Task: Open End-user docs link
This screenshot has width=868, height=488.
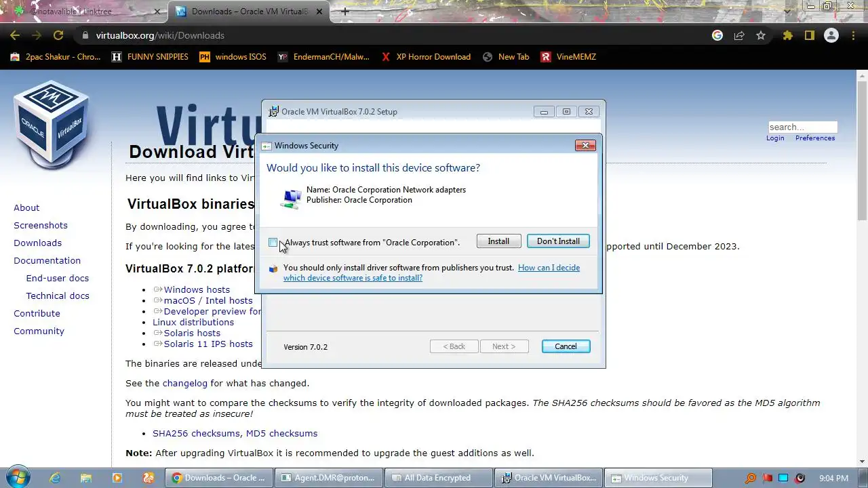Action: 57,278
